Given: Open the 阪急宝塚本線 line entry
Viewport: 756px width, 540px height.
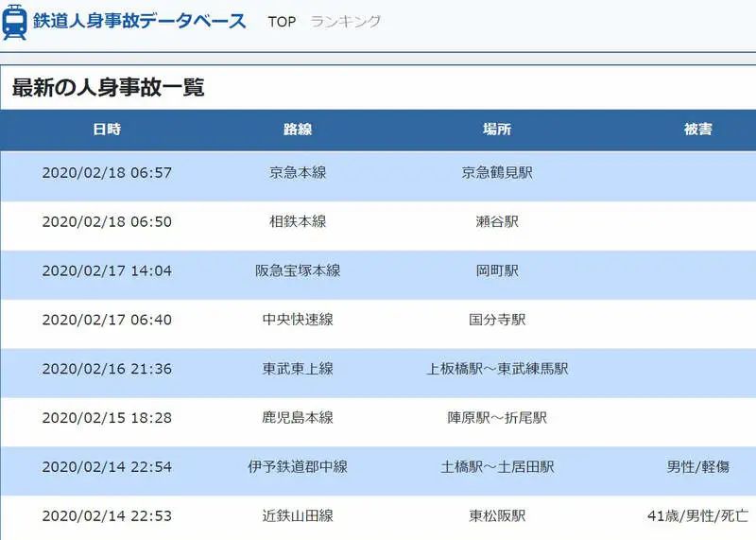Looking at the screenshot, I should click(x=298, y=270).
